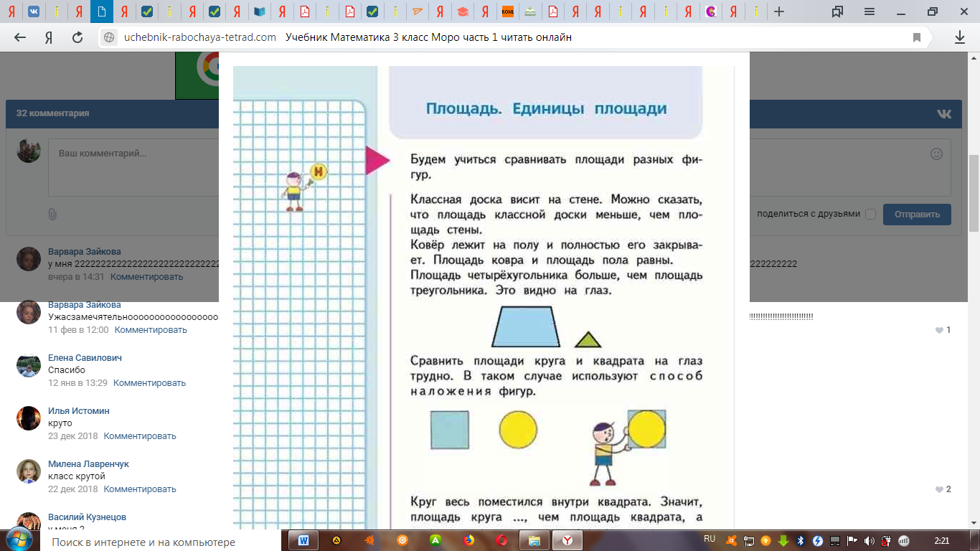The image size is (980, 551).
Task: Open the volume speaker tray icon
Action: [x=870, y=540]
